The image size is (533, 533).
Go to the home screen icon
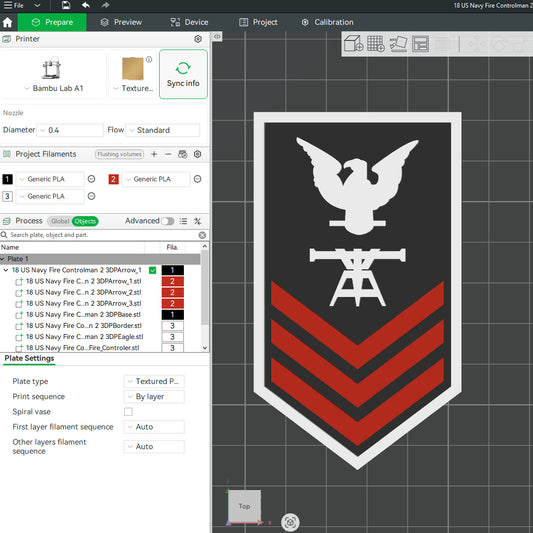click(x=7, y=22)
